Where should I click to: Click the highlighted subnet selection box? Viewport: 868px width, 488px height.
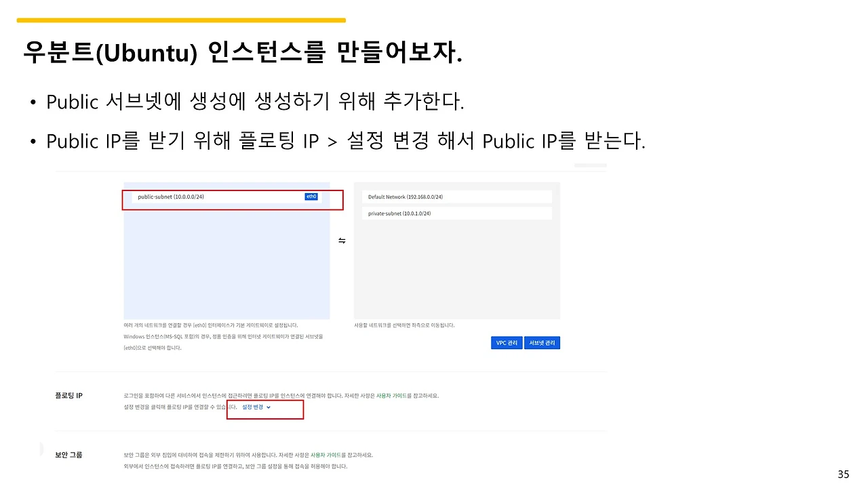pyautogui.click(x=233, y=200)
